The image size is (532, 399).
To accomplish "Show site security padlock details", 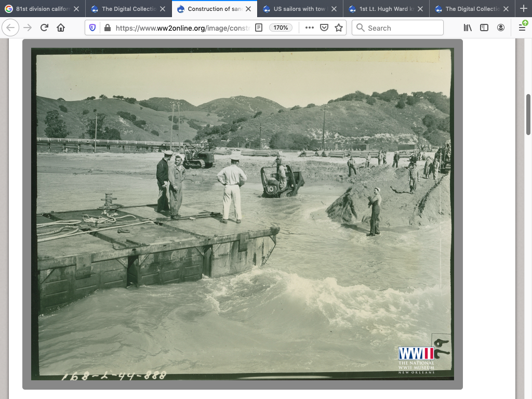I will pyautogui.click(x=107, y=28).
